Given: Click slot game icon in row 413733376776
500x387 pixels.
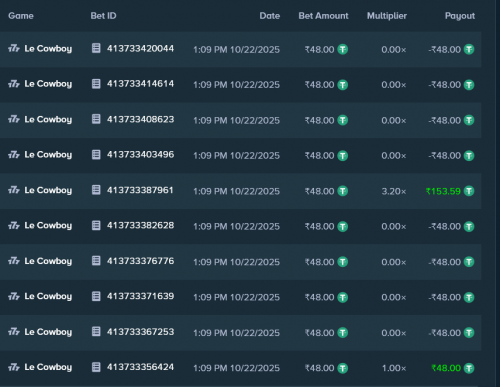Looking at the screenshot, I should coord(14,261).
